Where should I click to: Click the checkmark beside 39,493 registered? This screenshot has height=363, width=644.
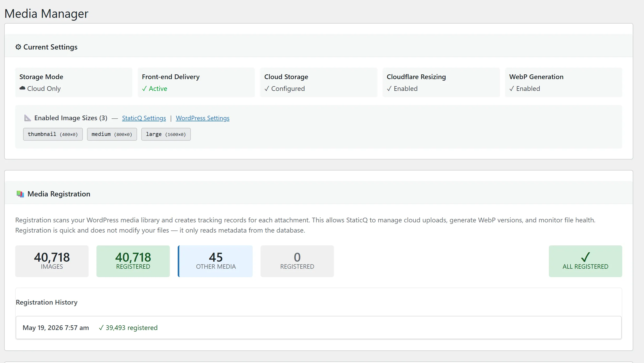point(101,328)
